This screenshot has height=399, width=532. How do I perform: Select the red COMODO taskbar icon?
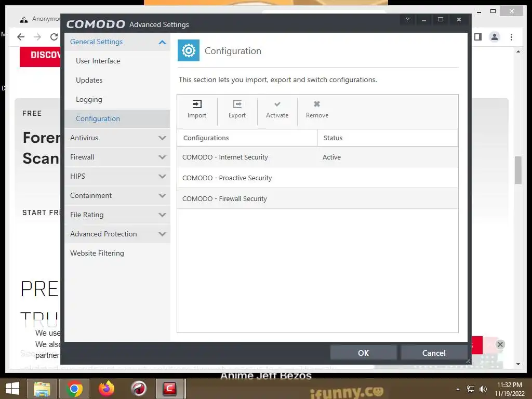point(170,389)
